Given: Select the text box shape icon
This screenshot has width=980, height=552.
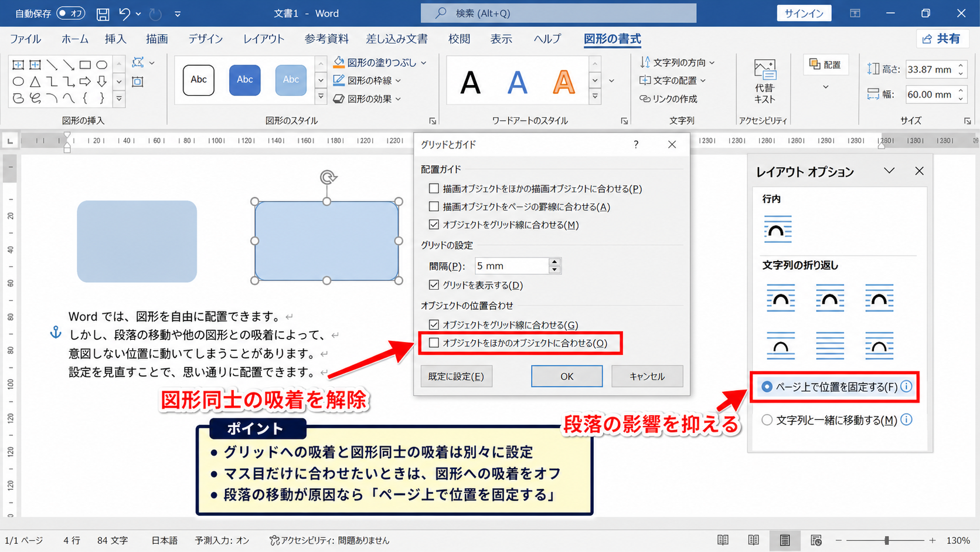Looking at the screenshot, I should tap(18, 65).
